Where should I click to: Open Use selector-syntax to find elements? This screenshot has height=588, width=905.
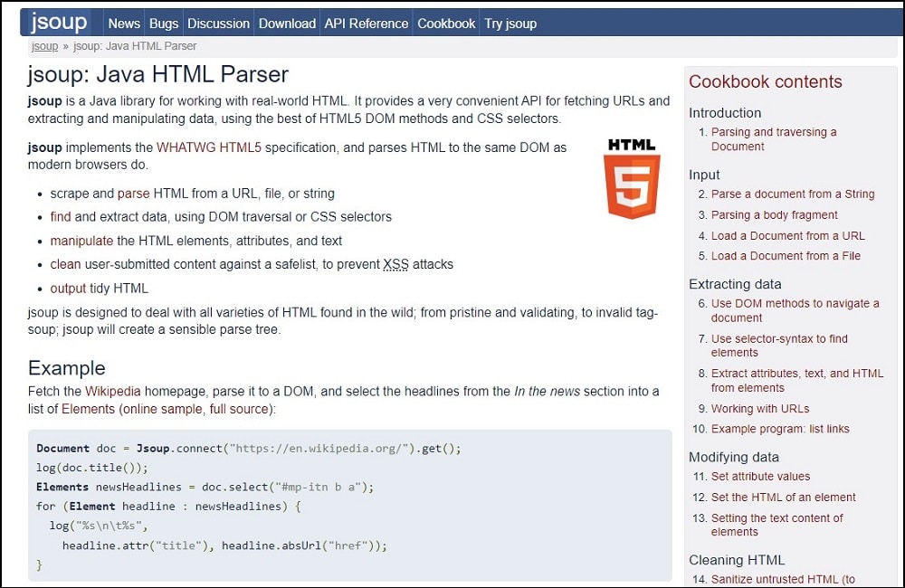tap(779, 346)
